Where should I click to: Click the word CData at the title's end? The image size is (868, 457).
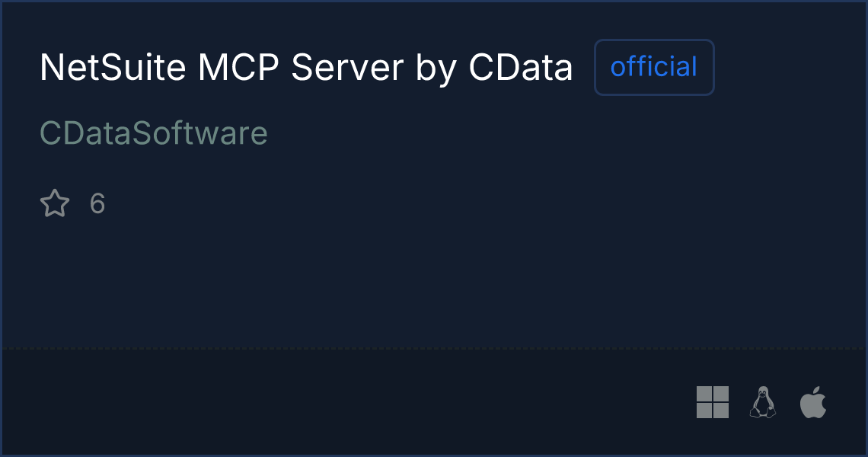pos(520,68)
